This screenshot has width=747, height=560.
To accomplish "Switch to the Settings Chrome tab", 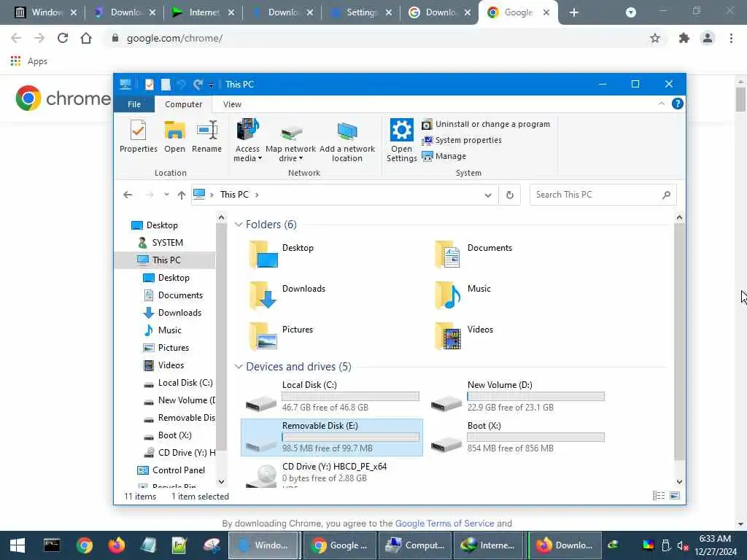I will click(x=361, y=12).
